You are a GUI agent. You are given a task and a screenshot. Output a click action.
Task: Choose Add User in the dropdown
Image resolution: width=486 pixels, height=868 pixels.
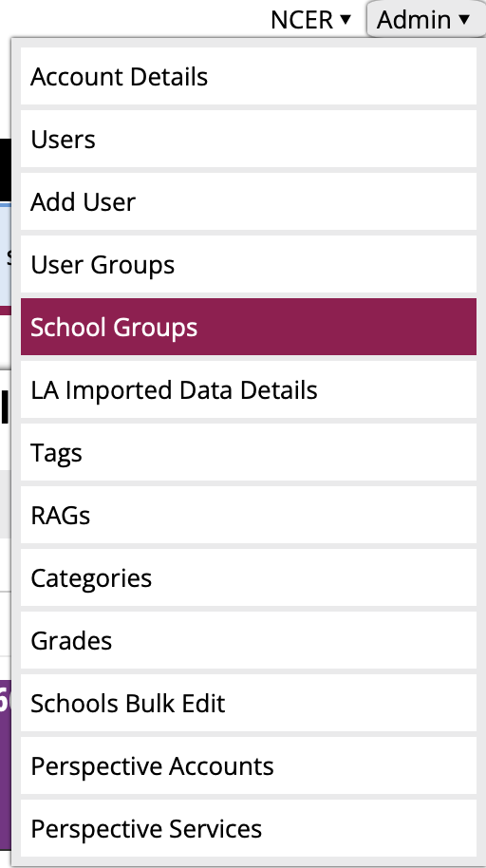(248, 201)
